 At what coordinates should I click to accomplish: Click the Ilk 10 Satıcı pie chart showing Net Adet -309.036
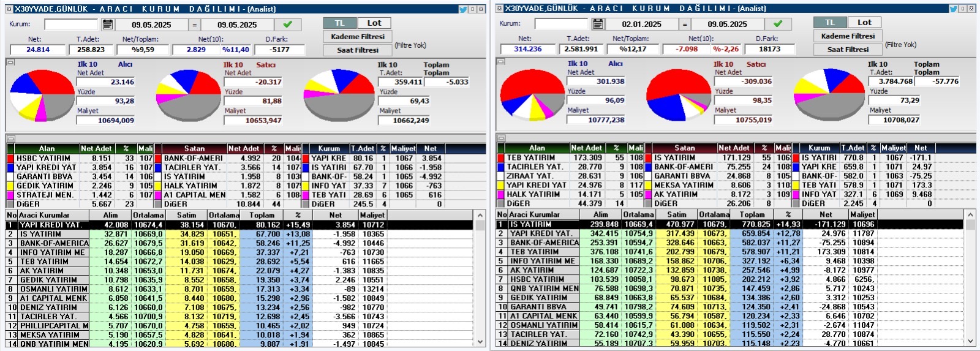click(679, 95)
